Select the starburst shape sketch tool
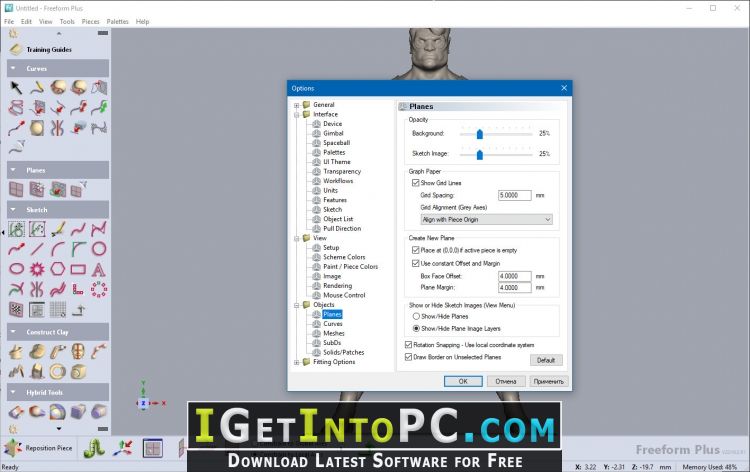 pos(37,269)
